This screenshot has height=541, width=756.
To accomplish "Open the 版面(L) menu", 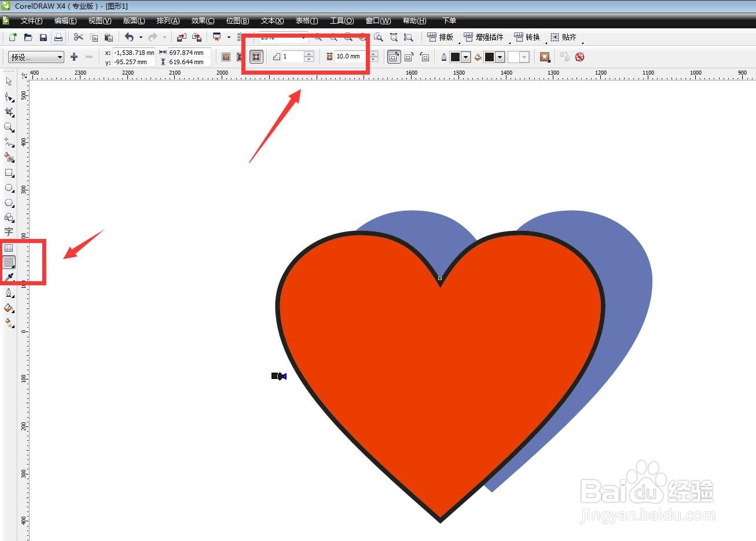I will click(x=134, y=21).
